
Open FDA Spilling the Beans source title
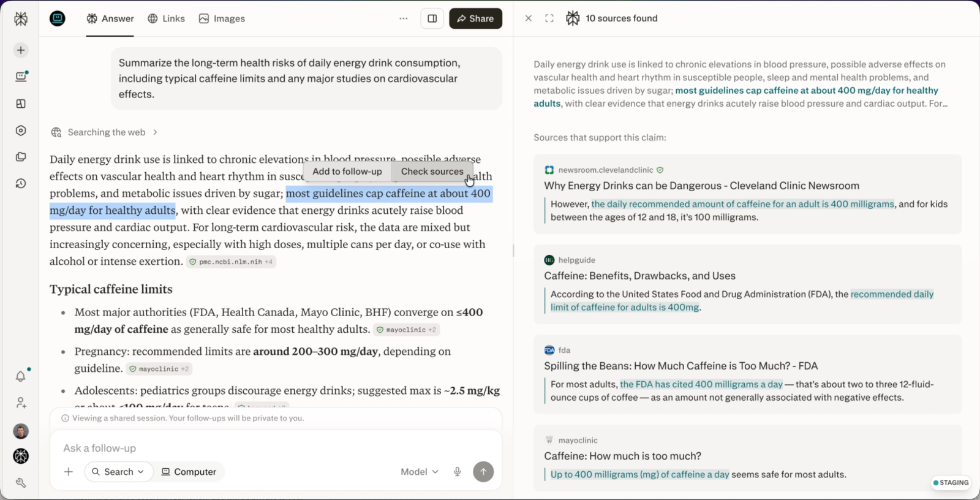[x=680, y=366]
